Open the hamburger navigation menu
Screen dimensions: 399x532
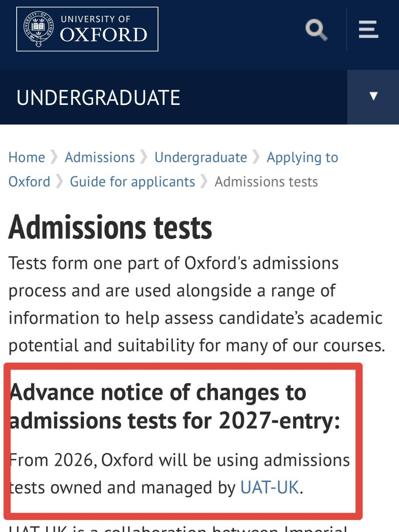click(368, 29)
